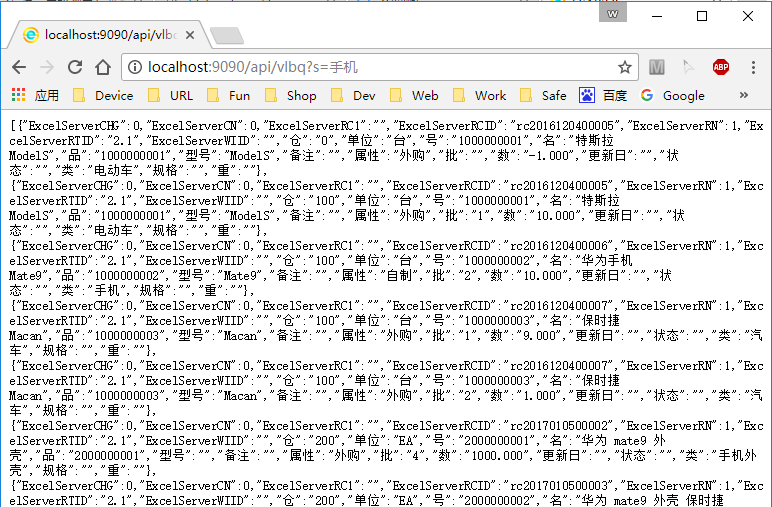The width and height of the screenshot is (772, 507).
Task: Open the Google bookmark
Action: point(673,95)
